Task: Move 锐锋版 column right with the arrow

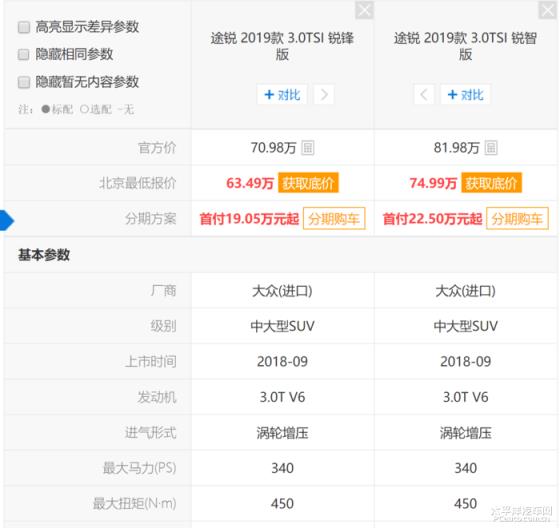Action: pos(324,95)
